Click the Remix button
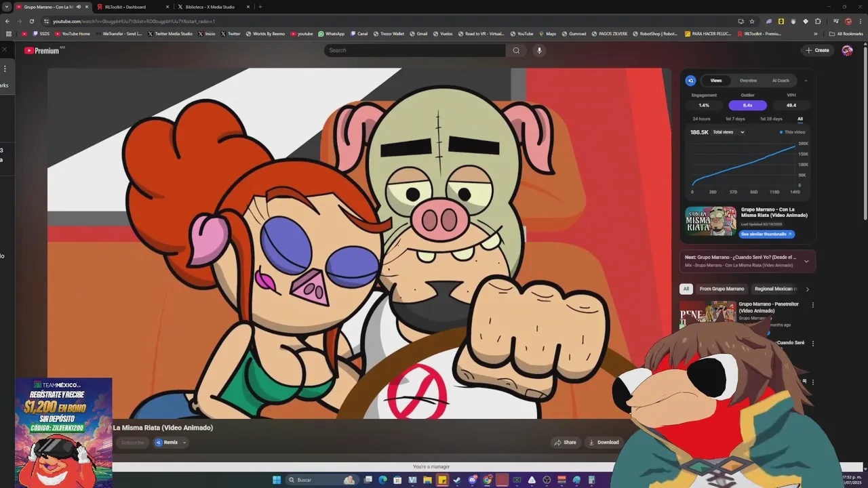The width and height of the screenshot is (868, 488). click(166, 443)
